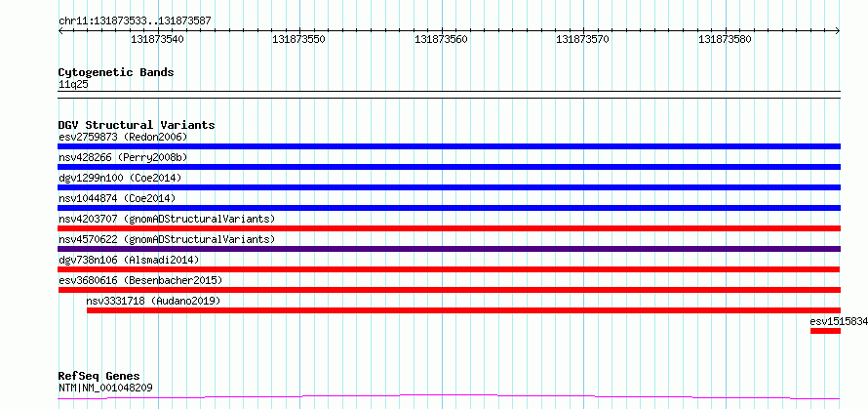868x409 pixels.
Task: Open variant nsv1044874 (Coe2014) label
Action: (x=117, y=198)
